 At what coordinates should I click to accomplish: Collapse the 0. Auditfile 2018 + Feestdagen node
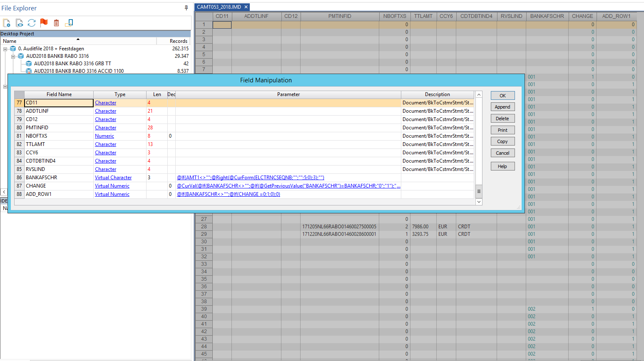point(5,49)
